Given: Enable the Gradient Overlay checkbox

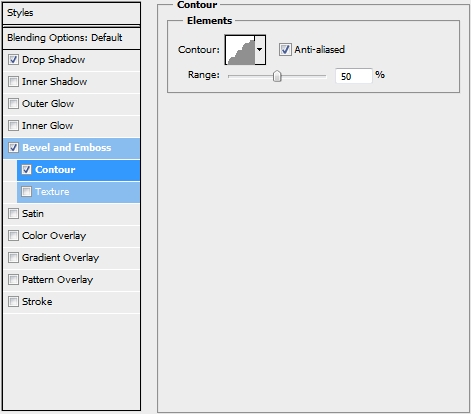Looking at the screenshot, I should click(x=13, y=258).
